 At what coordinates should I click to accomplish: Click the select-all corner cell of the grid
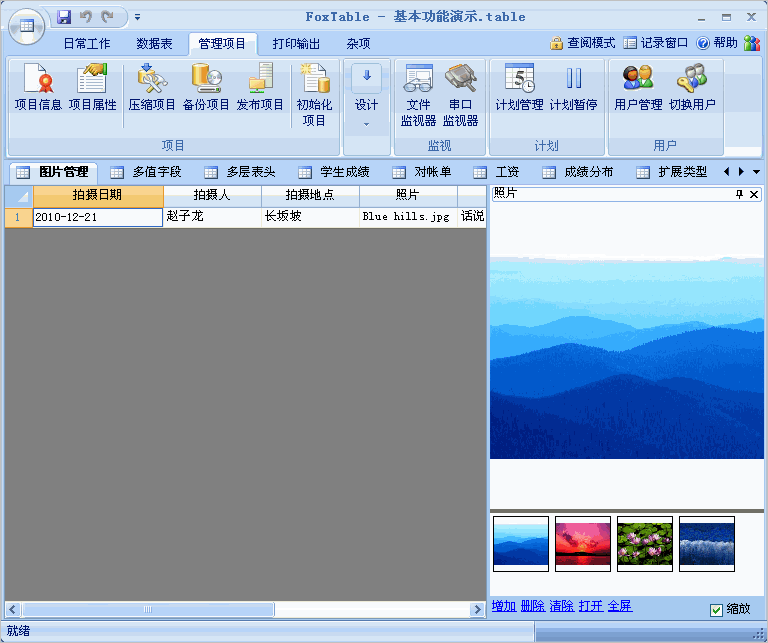19,196
